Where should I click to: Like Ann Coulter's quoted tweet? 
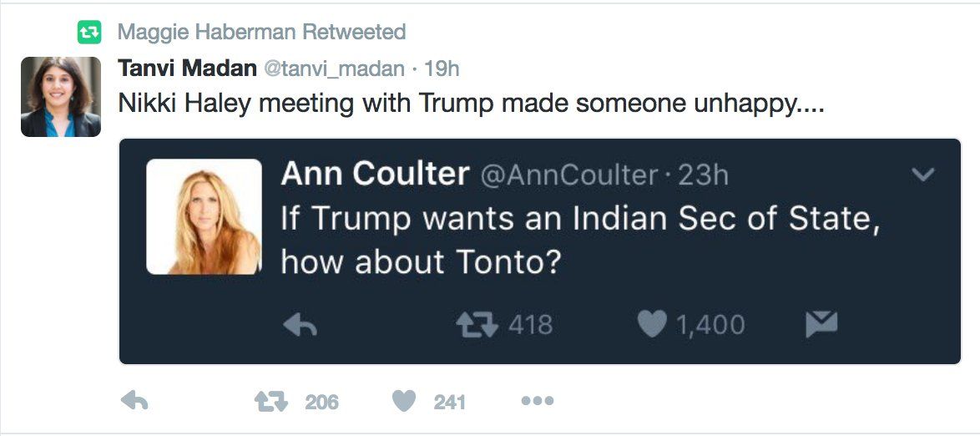pos(652,325)
